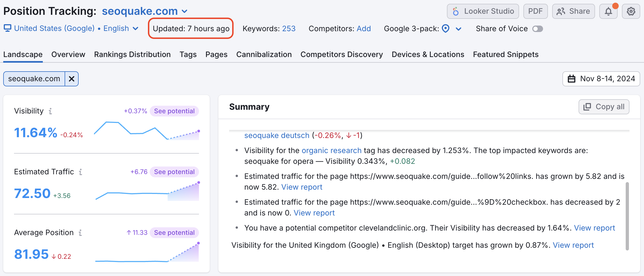Image resolution: width=644 pixels, height=276 pixels.
Task: Open notifications bell icon
Action: [x=608, y=11]
